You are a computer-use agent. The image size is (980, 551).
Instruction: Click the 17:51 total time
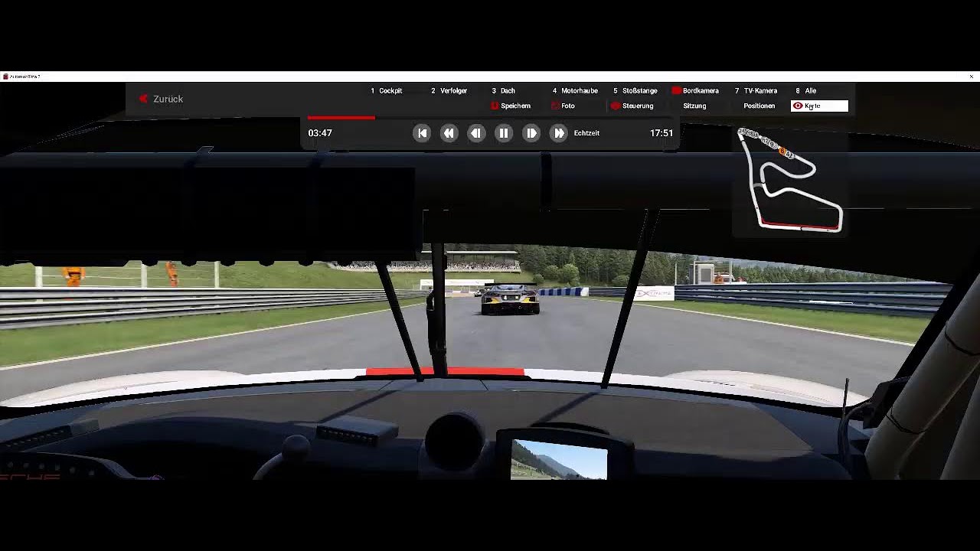(x=661, y=133)
